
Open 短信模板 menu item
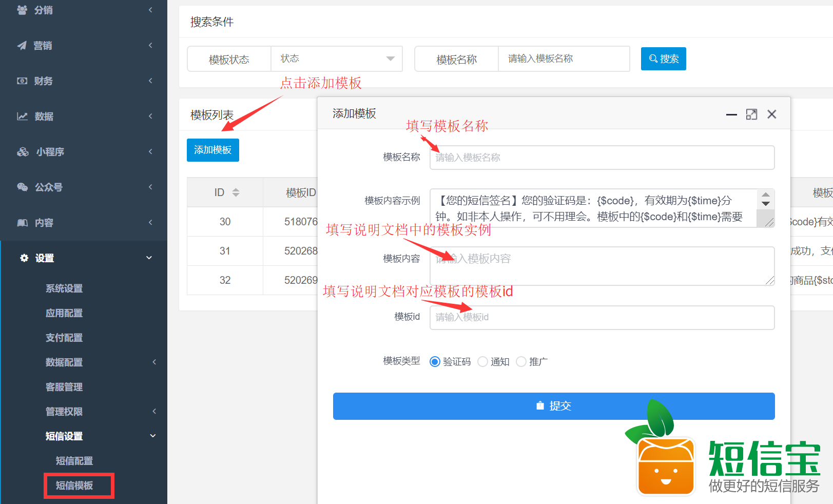(74, 486)
